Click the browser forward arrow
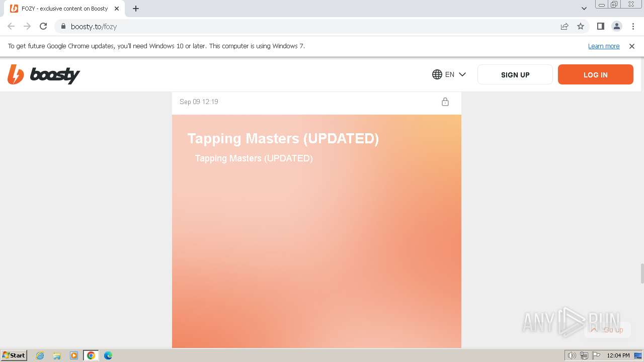This screenshot has width=644, height=362. [27, 26]
